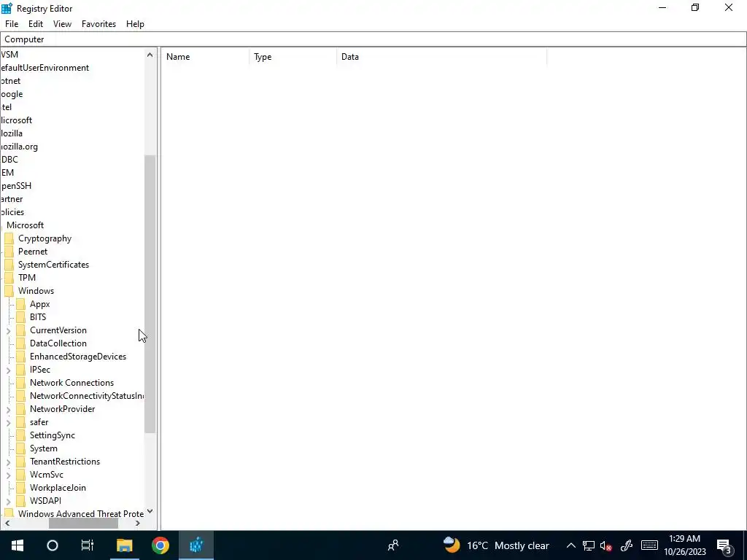The height and width of the screenshot is (560, 747).
Task: Select the DefaultUserEnvironment key
Action: point(44,68)
